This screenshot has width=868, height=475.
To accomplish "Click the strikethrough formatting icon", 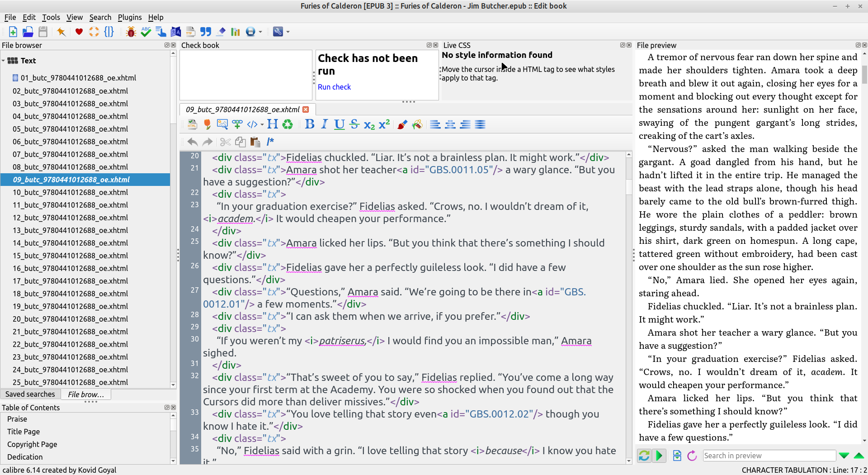I will (354, 124).
